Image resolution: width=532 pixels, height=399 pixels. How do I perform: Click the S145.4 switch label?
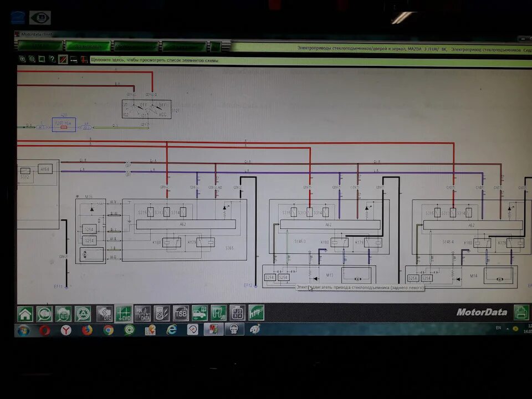(x=448, y=242)
